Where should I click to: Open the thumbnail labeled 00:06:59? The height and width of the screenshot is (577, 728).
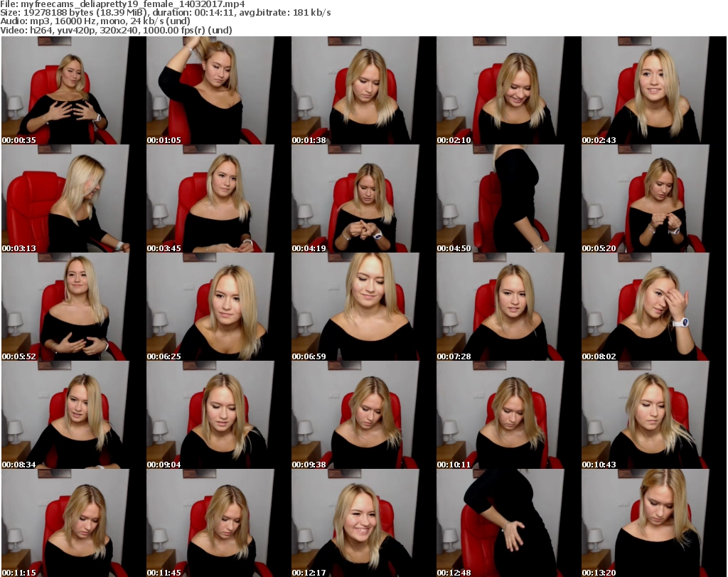pos(363,307)
